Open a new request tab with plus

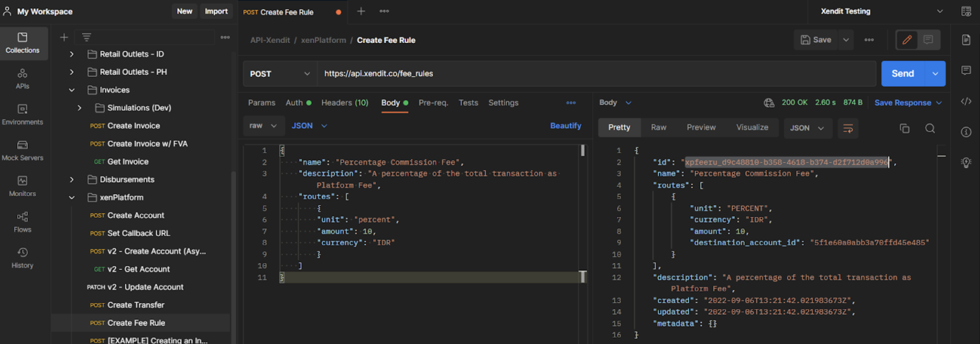(361, 11)
